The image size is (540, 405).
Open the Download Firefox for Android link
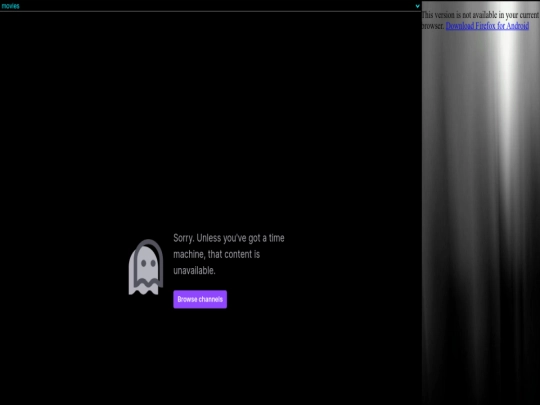(487, 26)
